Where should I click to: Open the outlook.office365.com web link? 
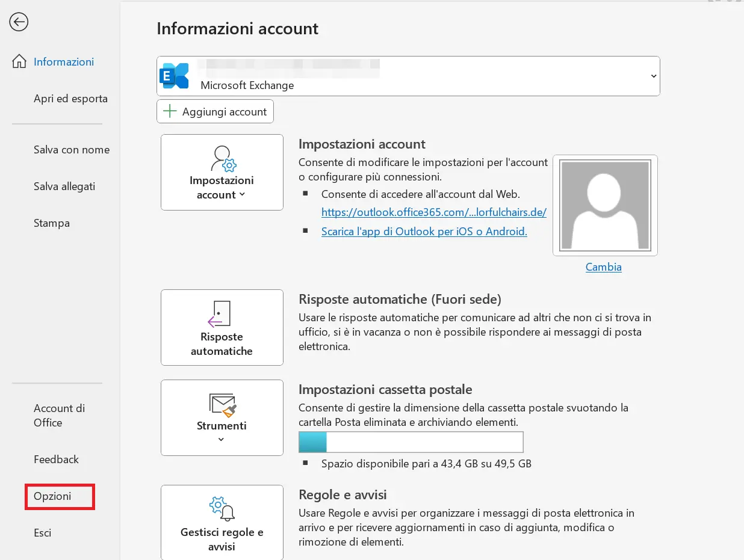tap(434, 212)
